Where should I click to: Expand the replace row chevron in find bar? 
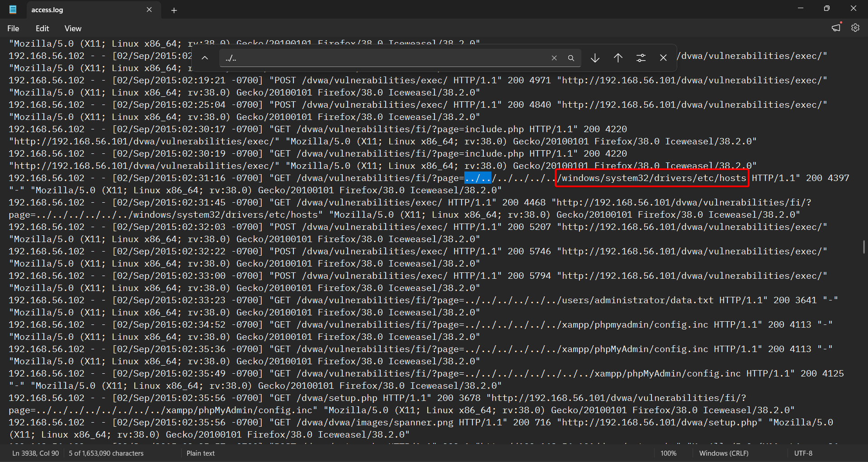coord(205,58)
